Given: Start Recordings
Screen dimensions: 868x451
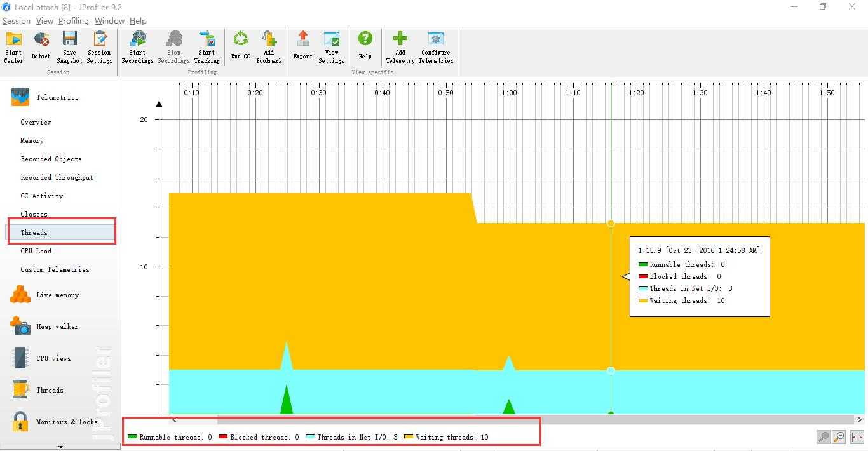Looking at the screenshot, I should (137, 47).
